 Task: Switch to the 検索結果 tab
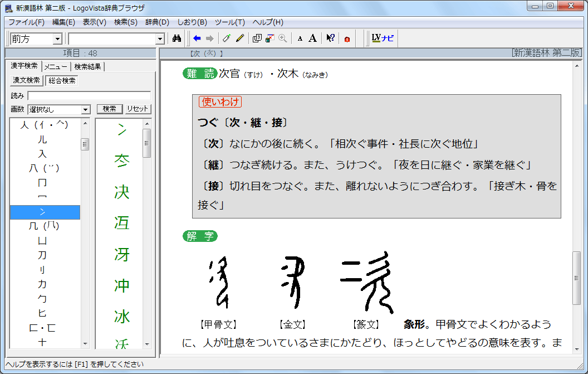(x=87, y=66)
